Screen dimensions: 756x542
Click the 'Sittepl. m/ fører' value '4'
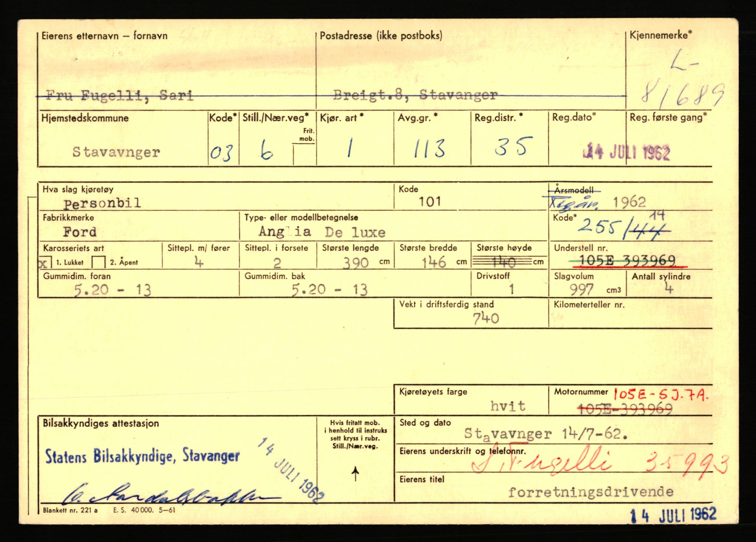(198, 263)
